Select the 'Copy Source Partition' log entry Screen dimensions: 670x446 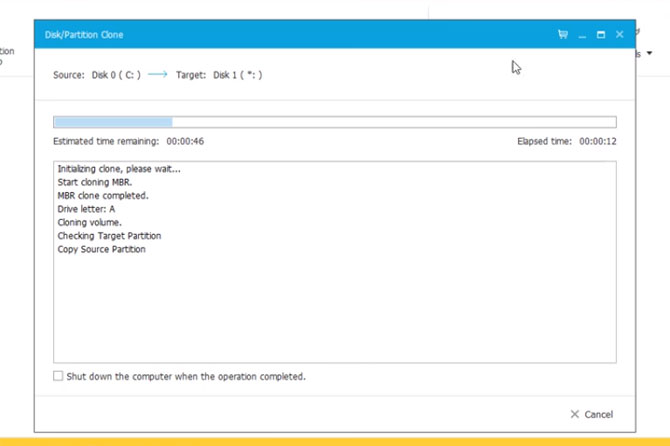click(101, 249)
